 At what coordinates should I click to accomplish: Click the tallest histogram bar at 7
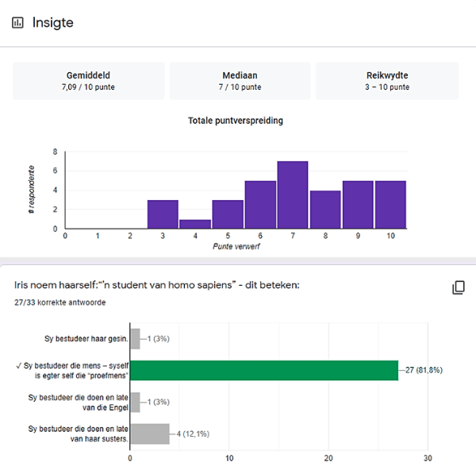click(x=293, y=195)
